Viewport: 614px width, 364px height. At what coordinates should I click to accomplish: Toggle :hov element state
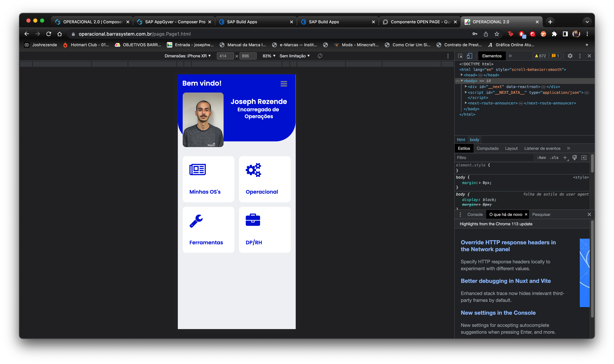541,158
